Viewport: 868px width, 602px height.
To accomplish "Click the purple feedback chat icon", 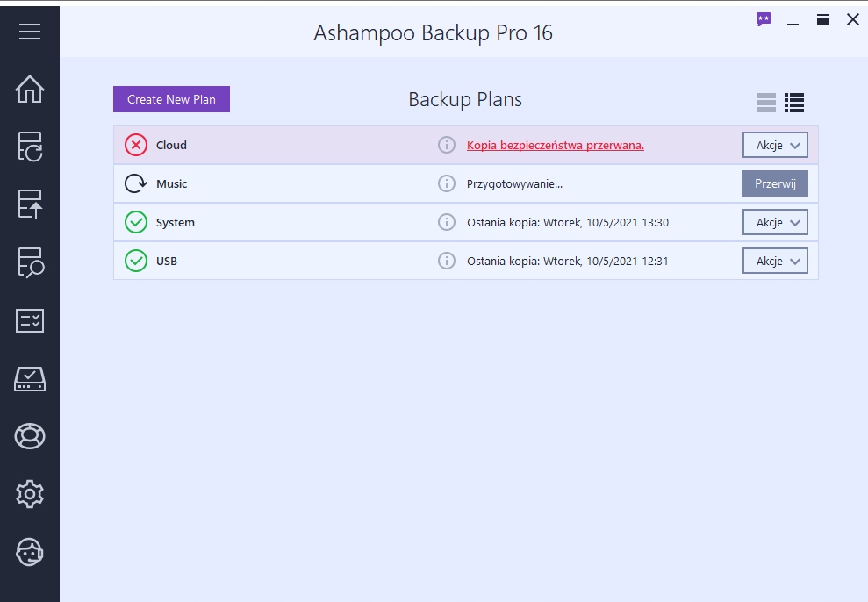I will 764,19.
